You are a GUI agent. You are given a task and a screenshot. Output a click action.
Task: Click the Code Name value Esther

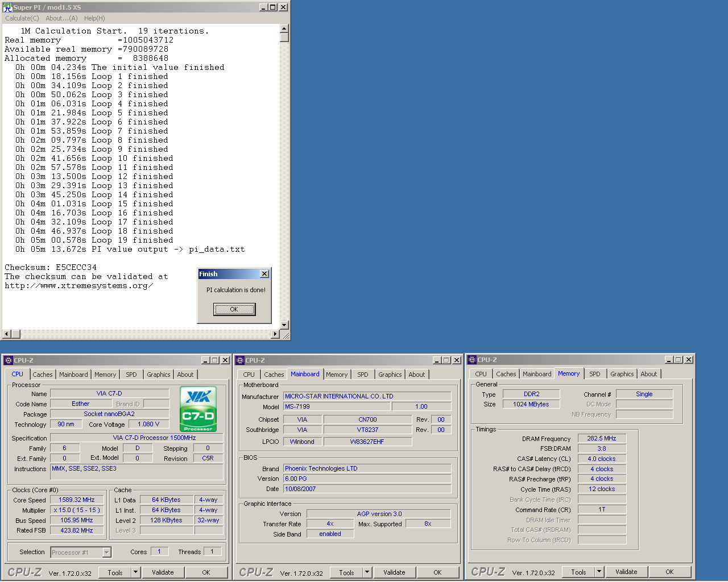81,404
